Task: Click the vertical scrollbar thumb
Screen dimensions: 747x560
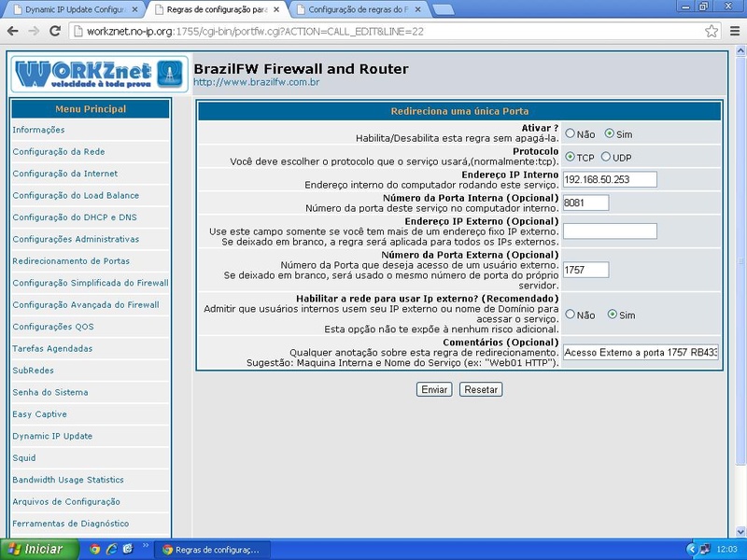Action: (740, 260)
